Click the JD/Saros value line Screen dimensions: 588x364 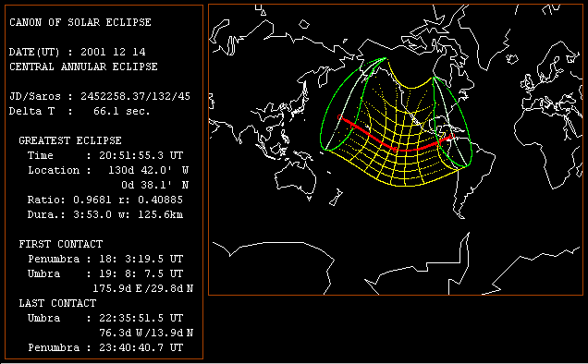pyautogui.click(x=100, y=96)
